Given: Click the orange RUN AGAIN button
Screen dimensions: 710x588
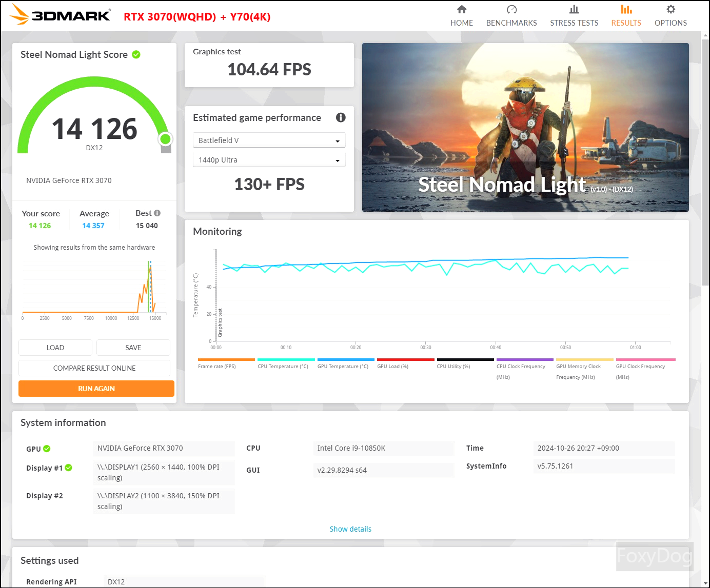Looking at the screenshot, I should (x=96, y=389).
